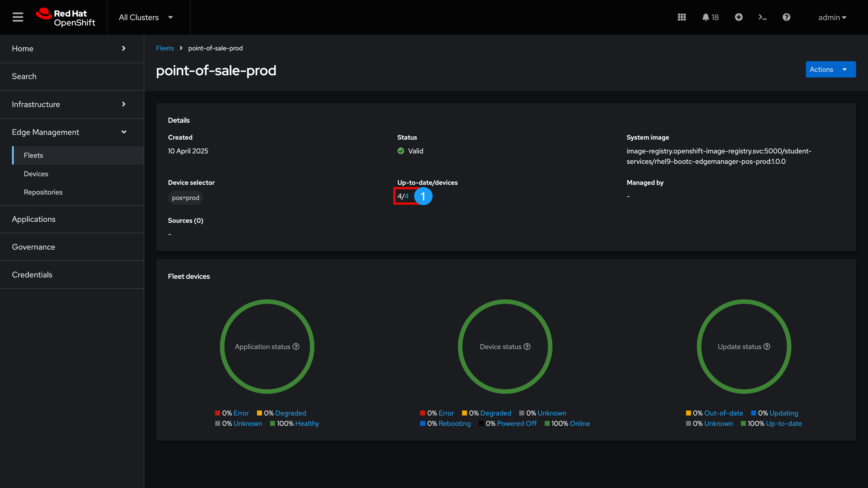
Task: Click Device status Error link
Action: point(446,413)
